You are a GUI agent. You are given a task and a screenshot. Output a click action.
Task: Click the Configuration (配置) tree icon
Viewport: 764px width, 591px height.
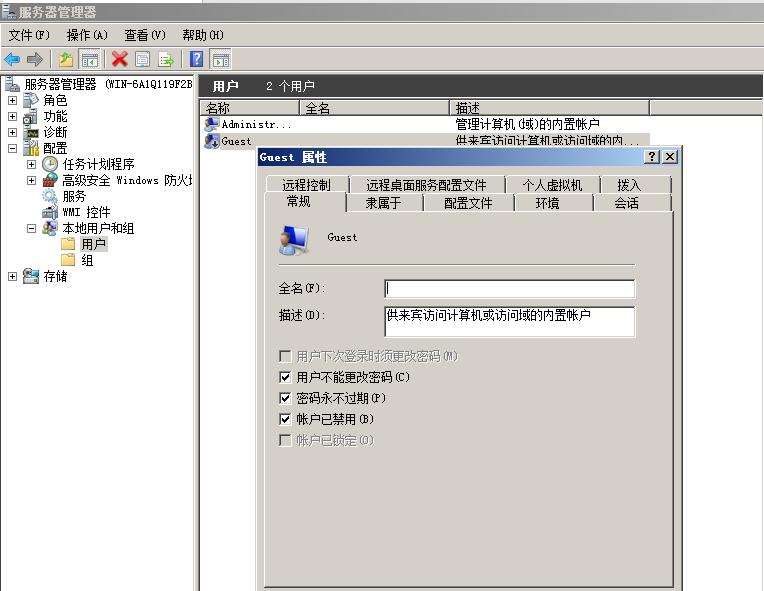(31, 148)
